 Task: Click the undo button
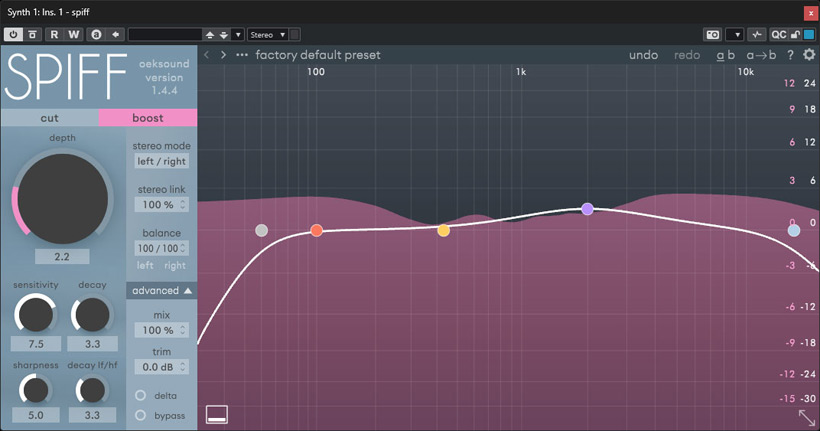pyautogui.click(x=643, y=55)
